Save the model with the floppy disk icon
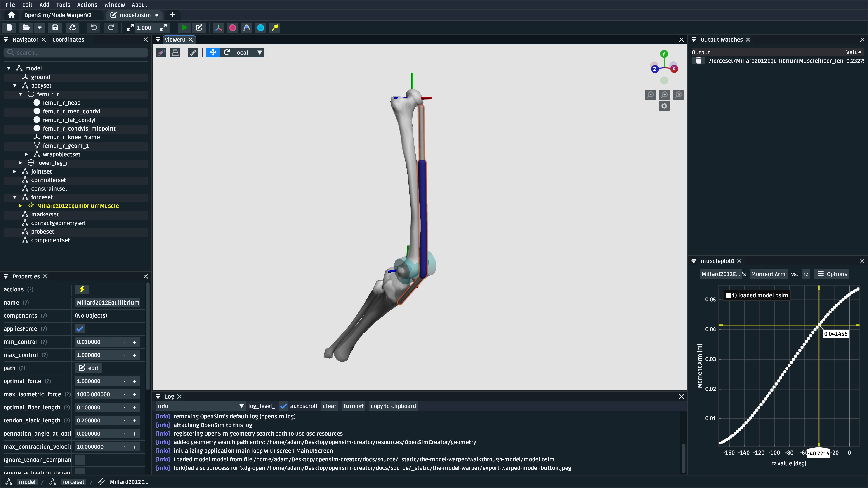Viewport: 868px width, 488px height. click(x=55, y=28)
